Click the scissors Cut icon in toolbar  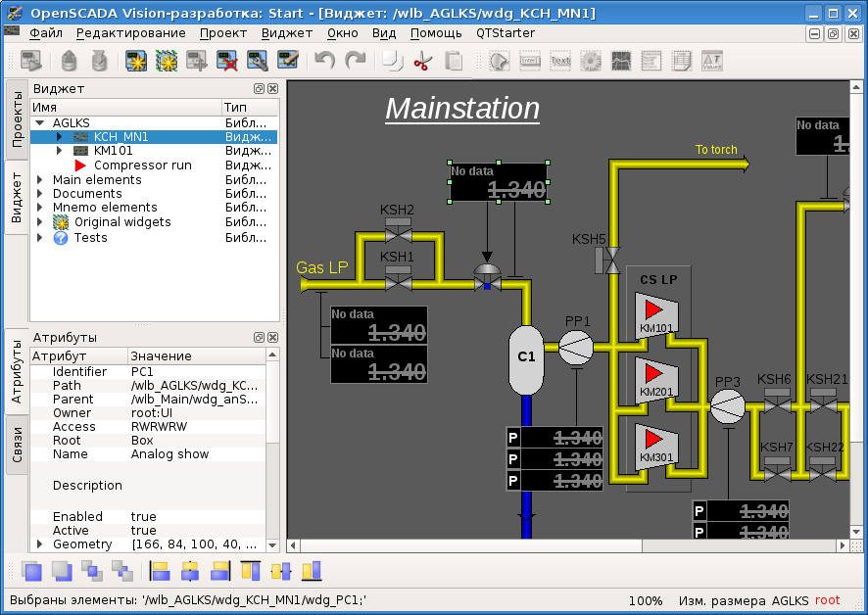coord(422,62)
